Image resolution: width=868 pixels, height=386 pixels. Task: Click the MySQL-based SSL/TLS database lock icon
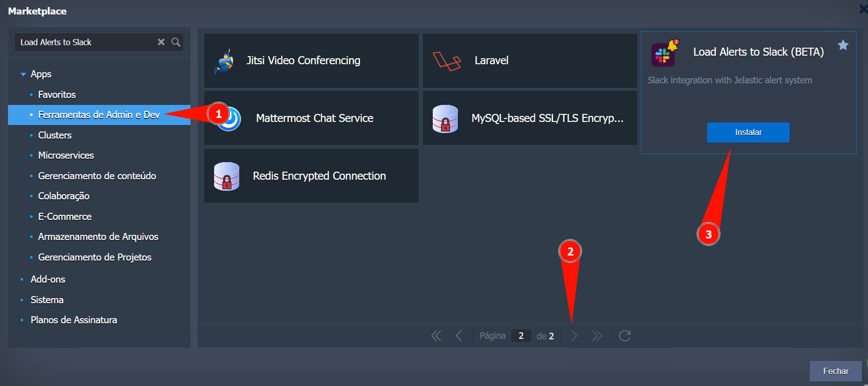click(445, 119)
